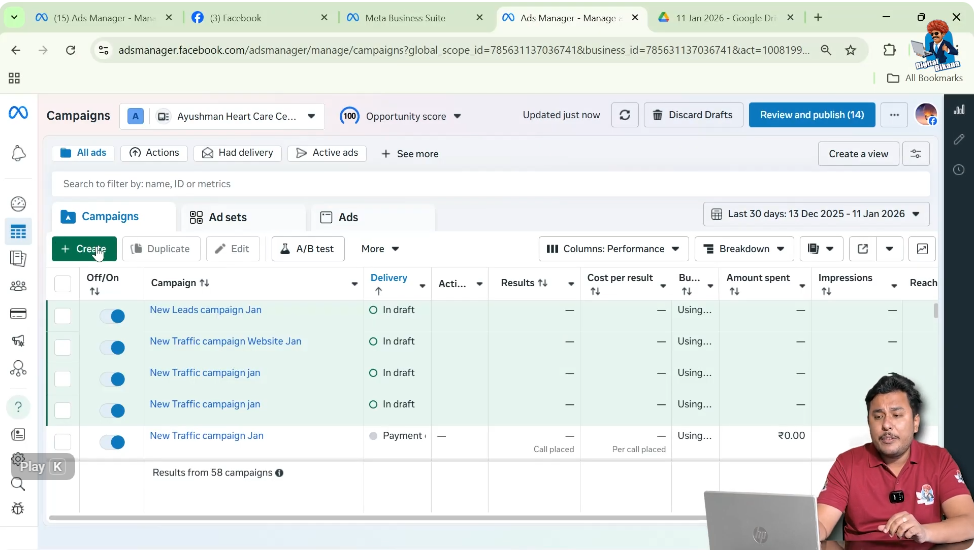975x551 pixels.
Task: Open the Help question mark icon
Action: (x=18, y=407)
